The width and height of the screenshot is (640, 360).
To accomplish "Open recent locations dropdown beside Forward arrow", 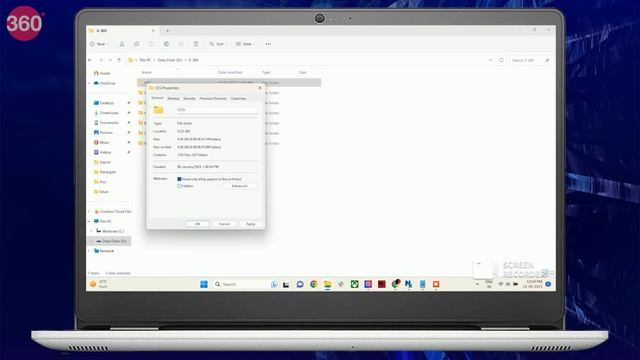I will click(110, 60).
